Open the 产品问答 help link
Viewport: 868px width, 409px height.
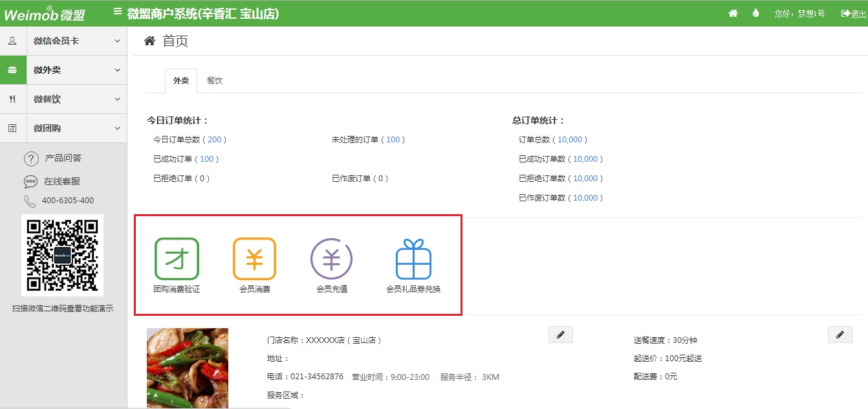point(63,159)
